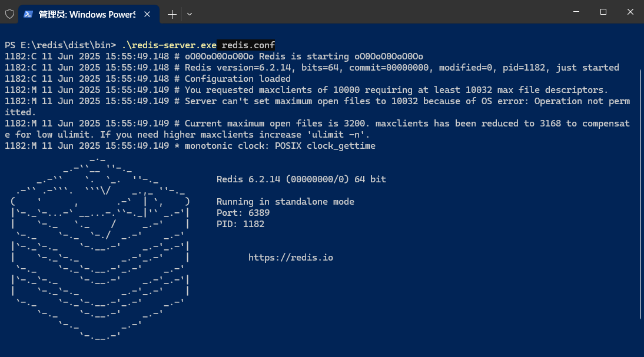The image size is (644, 357).
Task: Maximize the terminal window
Action: tap(603, 12)
